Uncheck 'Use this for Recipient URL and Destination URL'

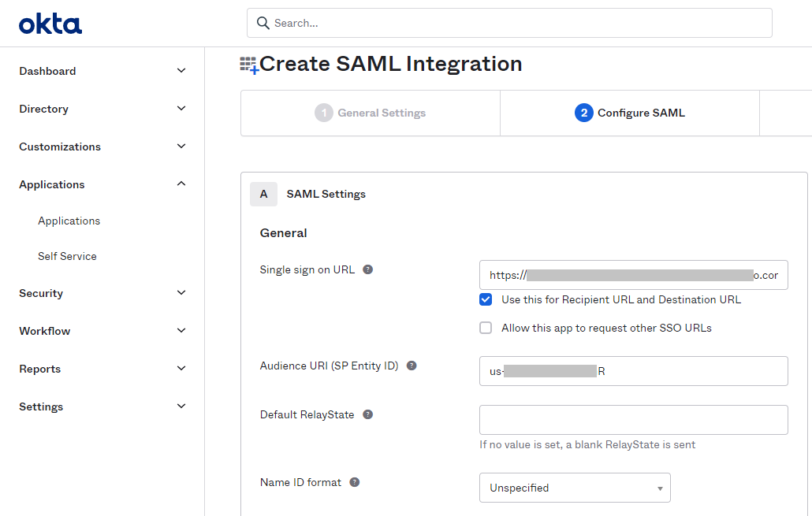pyautogui.click(x=486, y=299)
